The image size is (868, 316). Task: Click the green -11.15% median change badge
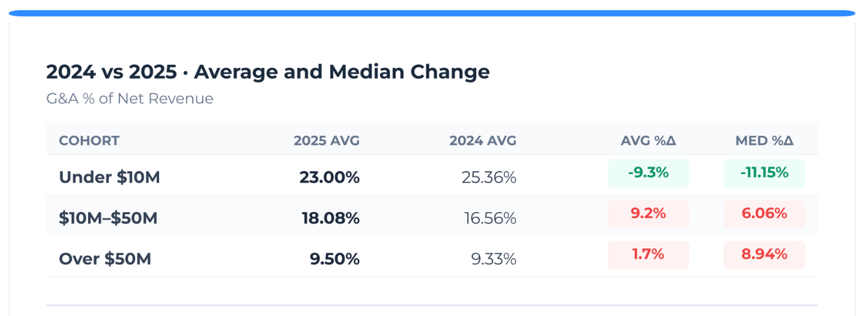(x=764, y=173)
